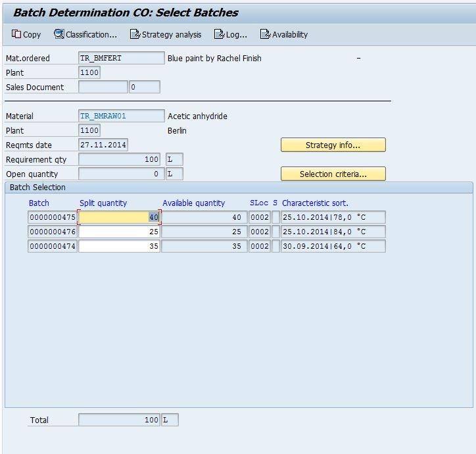Viewport: 476px width, 454px height.
Task: Click the Reqmts date field 27.11.2014
Action: click(x=103, y=145)
